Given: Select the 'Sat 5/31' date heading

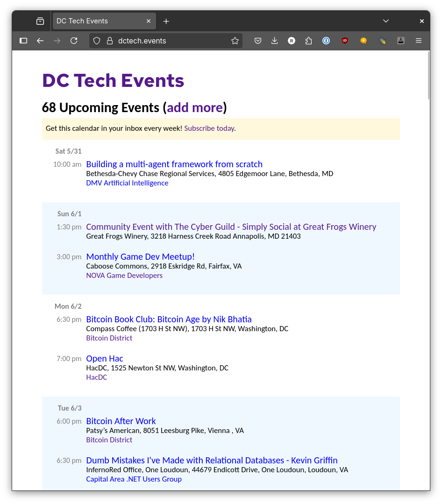Looking at the screenshot, I should [68, 151].
